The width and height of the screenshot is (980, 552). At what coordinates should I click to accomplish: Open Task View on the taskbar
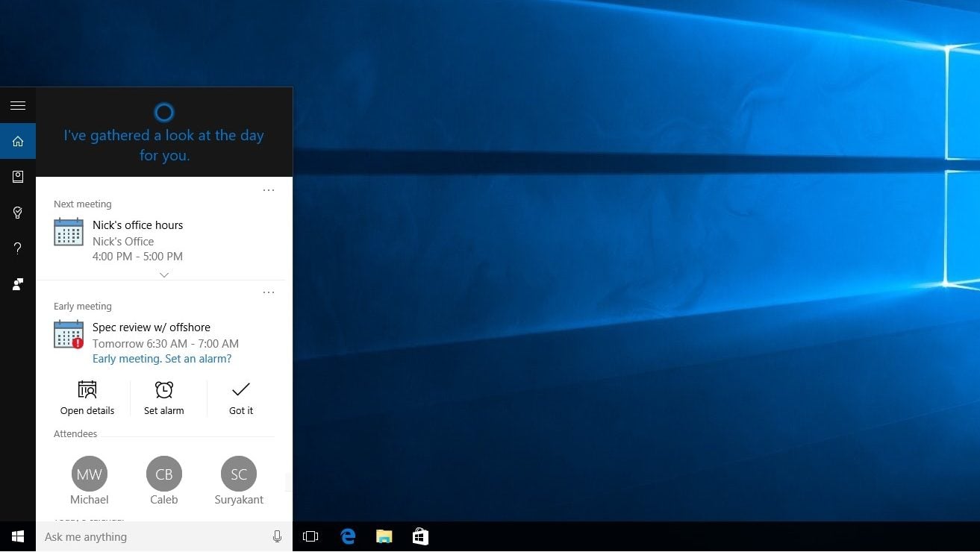pos(310,536)
